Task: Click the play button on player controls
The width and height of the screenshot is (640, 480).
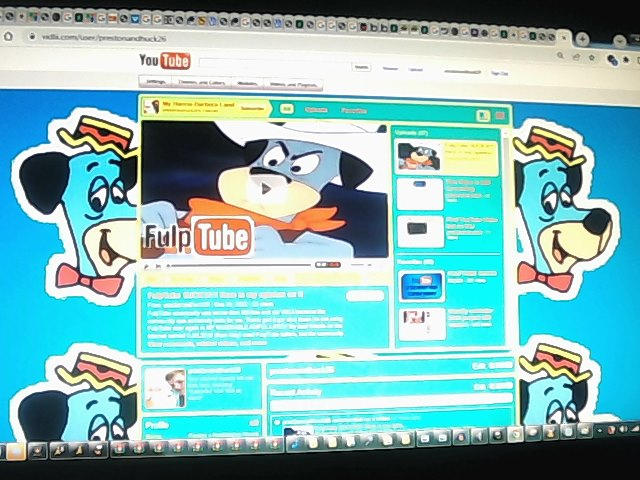Action: (147, 267)
